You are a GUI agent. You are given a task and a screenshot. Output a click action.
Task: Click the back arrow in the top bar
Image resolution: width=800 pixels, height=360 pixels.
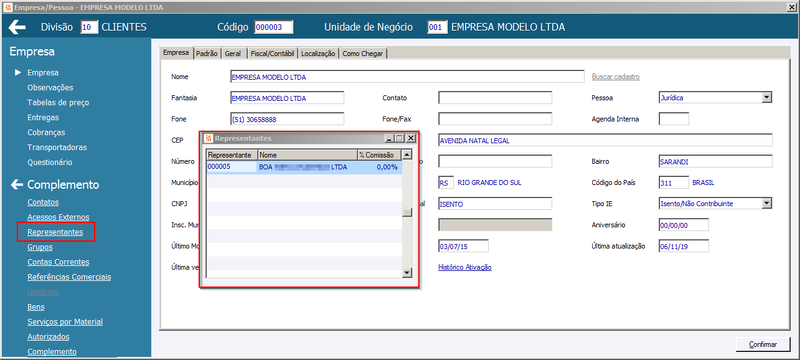click(17, 27)
